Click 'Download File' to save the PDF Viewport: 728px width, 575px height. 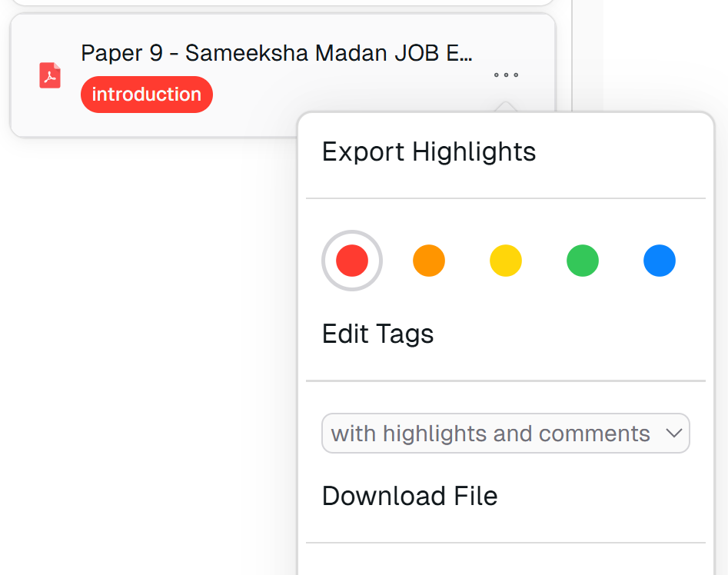410,496
